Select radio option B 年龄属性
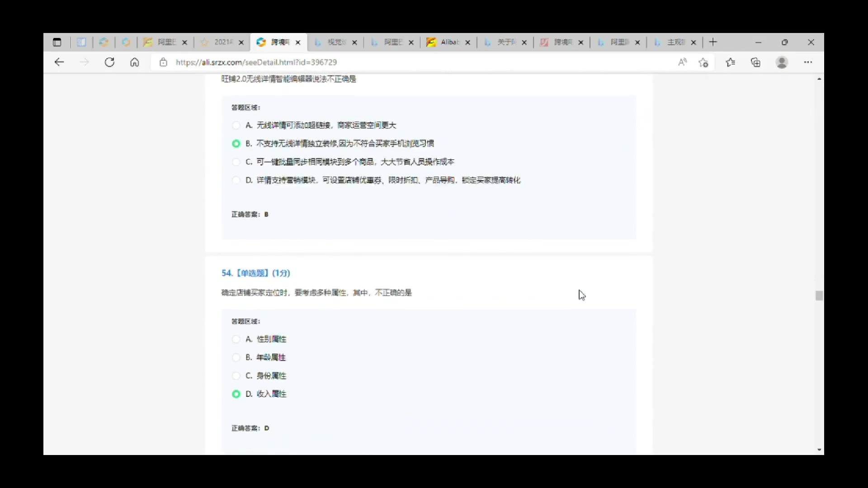 (x=236, y=357)
